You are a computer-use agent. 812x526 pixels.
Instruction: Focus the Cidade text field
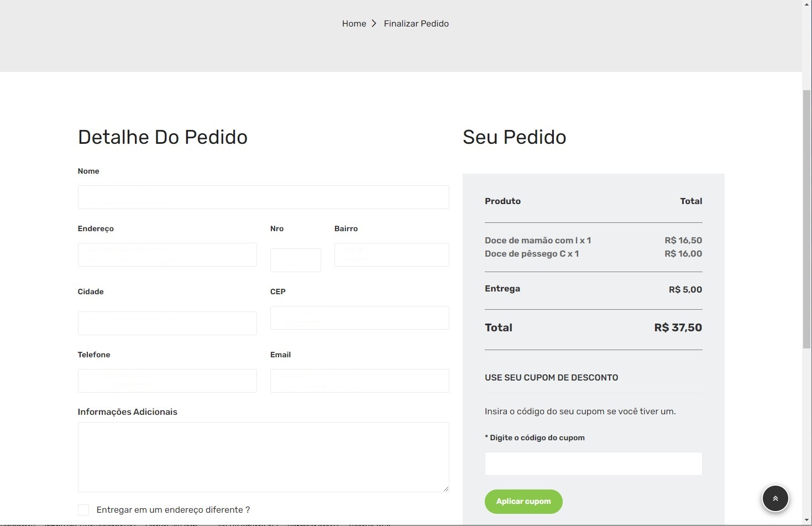(167, 323)
